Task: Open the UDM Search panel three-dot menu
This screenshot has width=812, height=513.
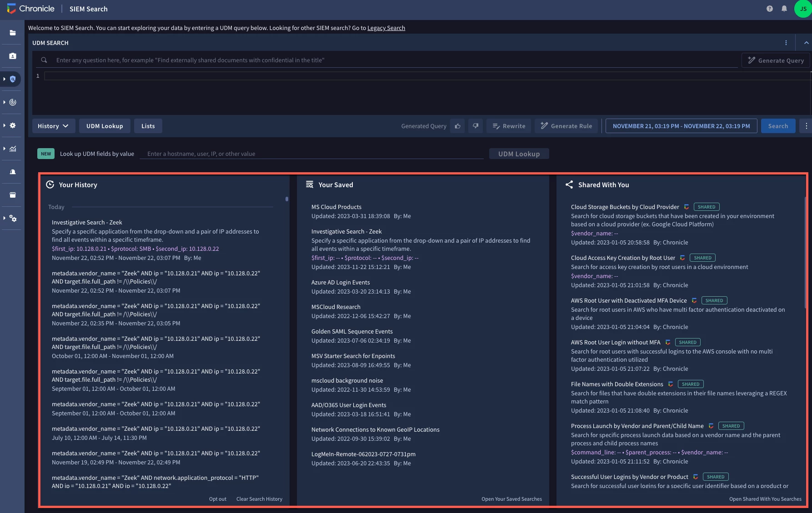Action: click(786, 43)
